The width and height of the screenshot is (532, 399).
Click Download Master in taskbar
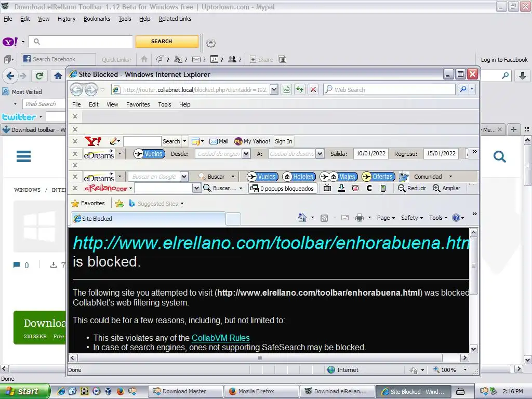[186, 391]
